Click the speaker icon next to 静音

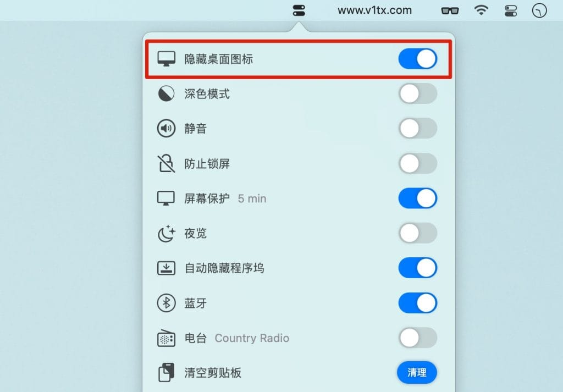[166, 128]
